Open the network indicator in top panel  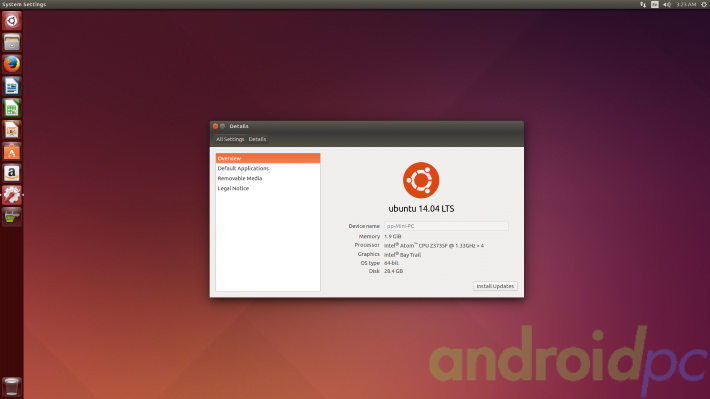[x=643, y=5]
